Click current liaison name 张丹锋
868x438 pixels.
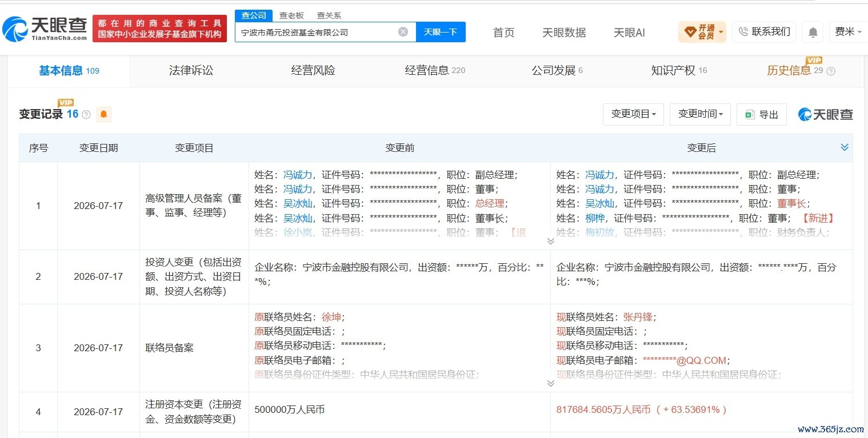pos(638,317)
